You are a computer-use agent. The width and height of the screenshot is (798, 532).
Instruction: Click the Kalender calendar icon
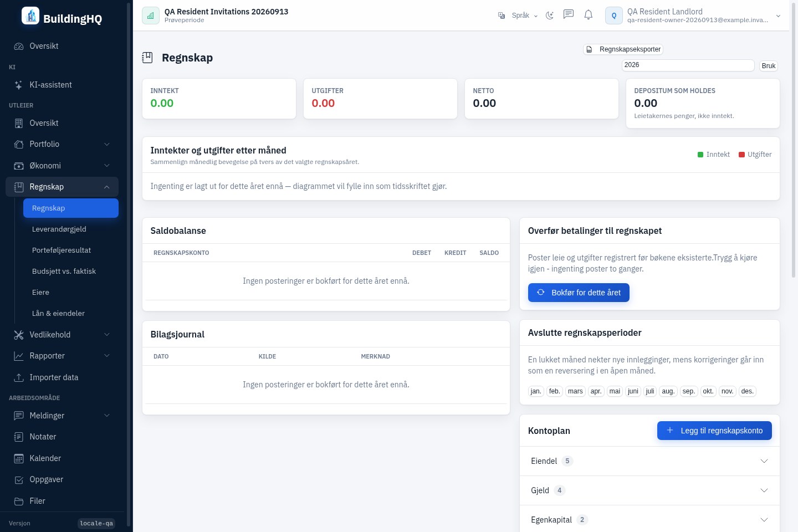coord(19,458)
